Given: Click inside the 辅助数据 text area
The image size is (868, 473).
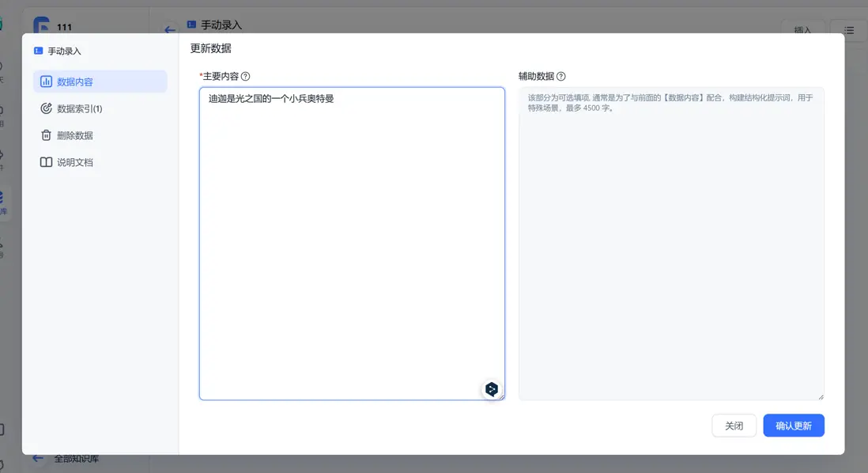Looking at the screenshot, I should [671, 244].
